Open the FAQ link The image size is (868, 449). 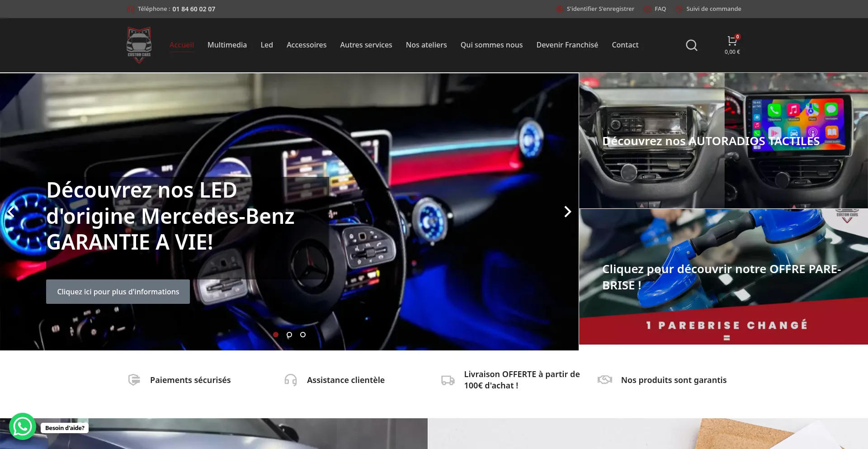click(660, 9)
